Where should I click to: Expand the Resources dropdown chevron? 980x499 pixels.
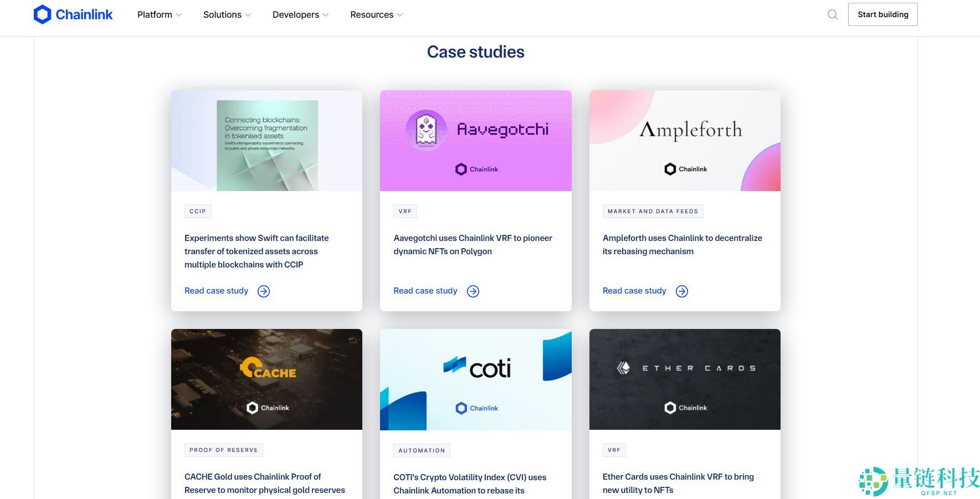[399, 15]
